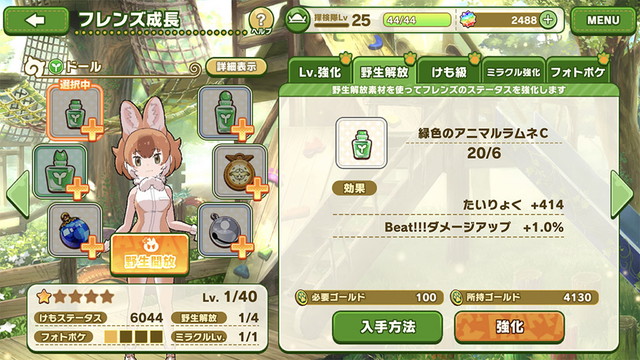The image size is (640, 360).
Task: Select the blue gem orb slot
Action: (x=75, y=231)
